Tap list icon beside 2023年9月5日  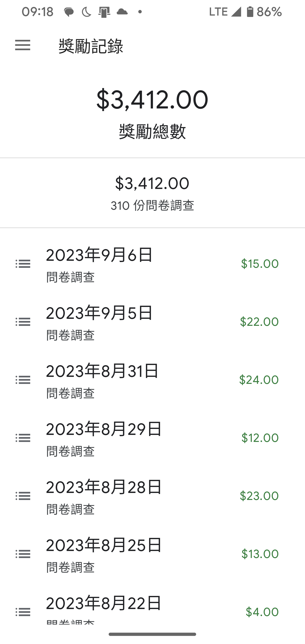(23, 322)
